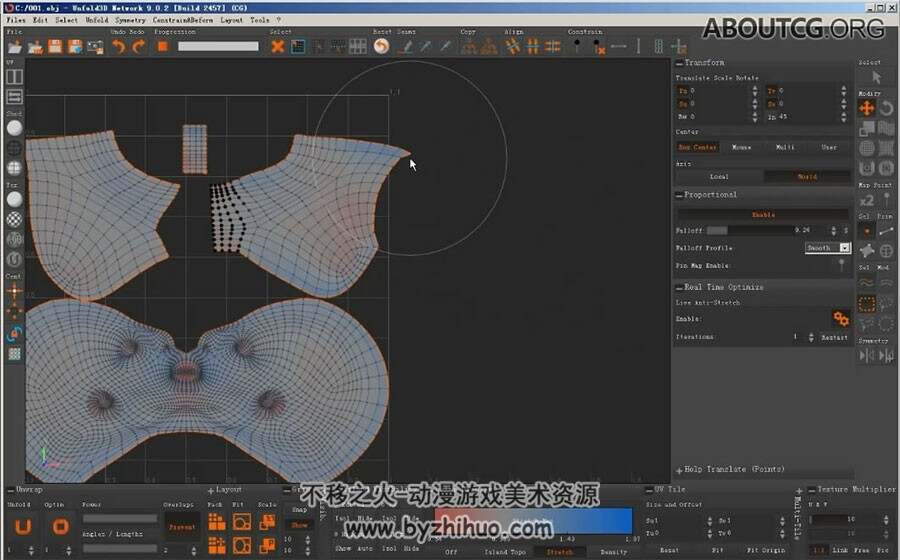Click the first orange floppy save icon
The width and height of the screenshot is (900, 560).
coord(55,46)
